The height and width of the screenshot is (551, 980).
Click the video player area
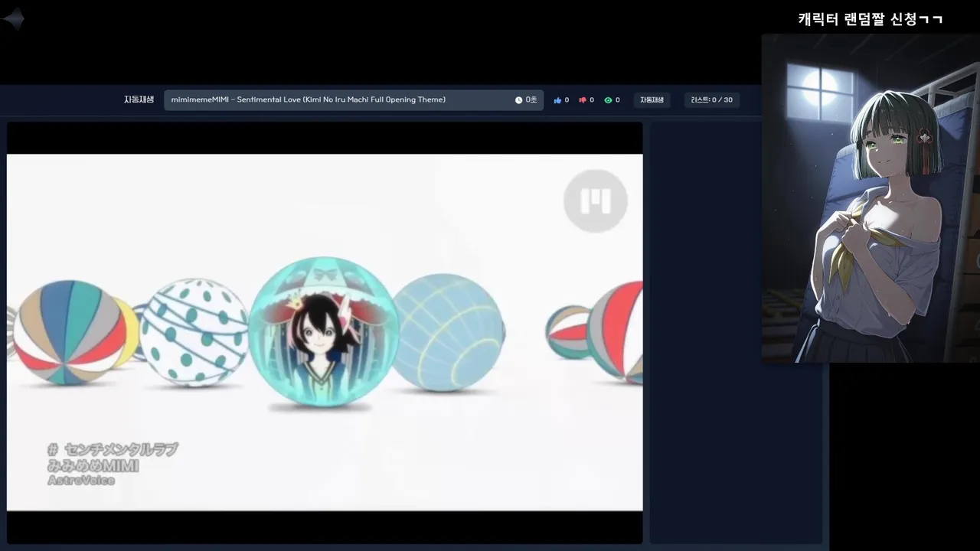(x=325, y=333)
